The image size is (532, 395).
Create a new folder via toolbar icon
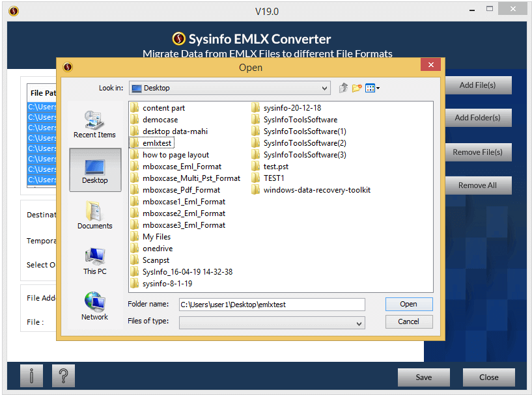[357, 88]
